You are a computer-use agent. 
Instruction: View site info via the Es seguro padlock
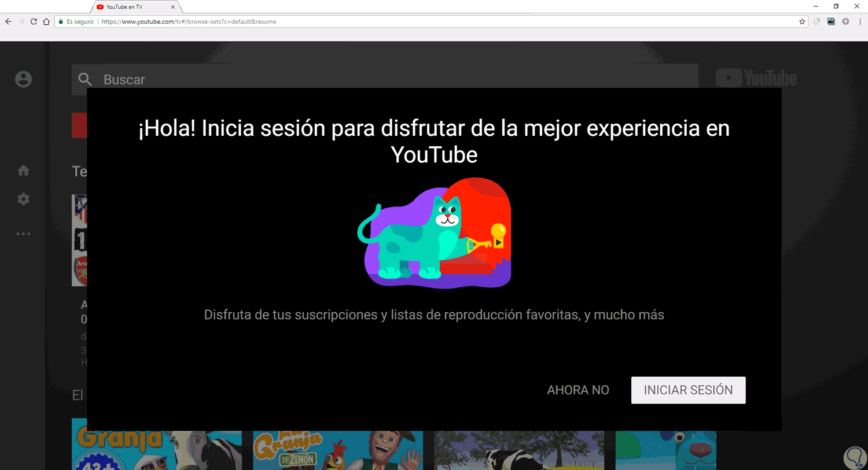click(x=76, y=21)
